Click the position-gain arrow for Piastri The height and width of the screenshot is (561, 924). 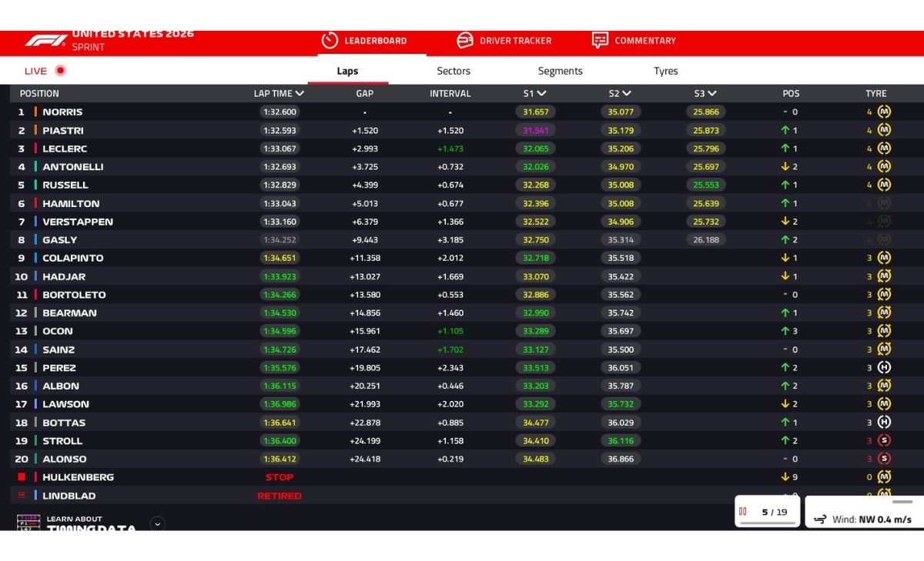tap(785, 130)
